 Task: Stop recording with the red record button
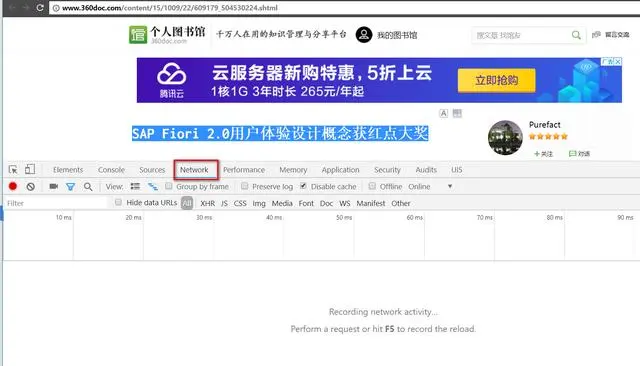coord(13,186)
